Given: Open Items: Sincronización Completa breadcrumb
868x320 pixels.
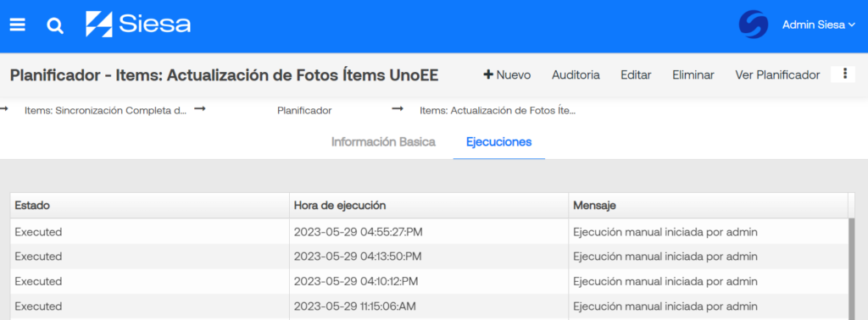Looking at the screenshot, I should pyautogui.click(x=106, y=111).
